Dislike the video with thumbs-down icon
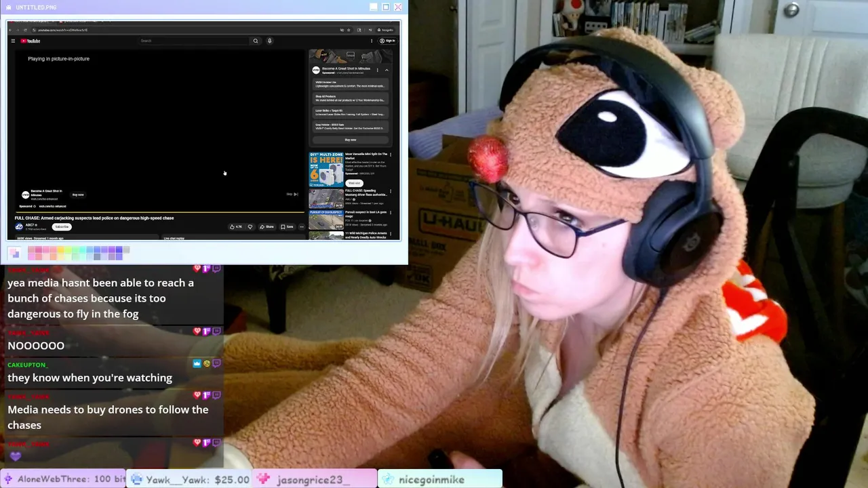Screen dimensions: 868x488 pyautogui.click(x=250, y=227)
